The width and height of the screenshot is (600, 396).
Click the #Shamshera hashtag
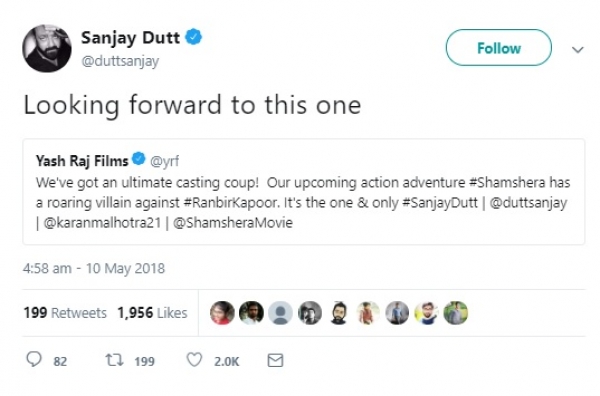tap(507, 183)
